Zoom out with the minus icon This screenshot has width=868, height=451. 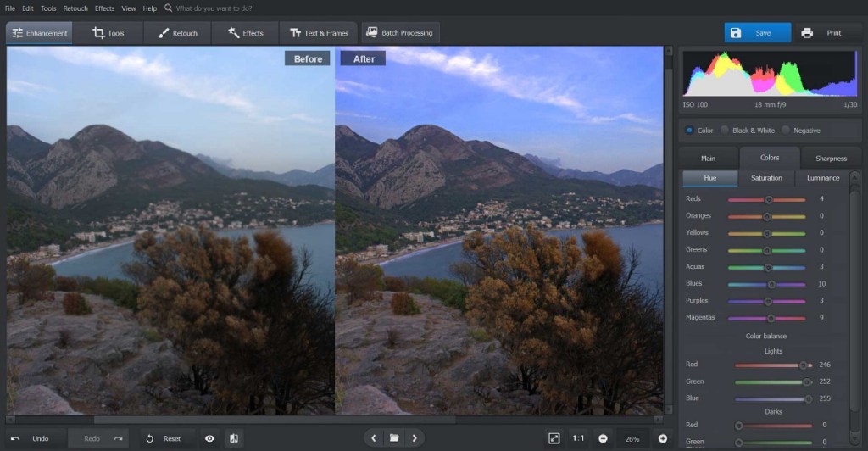pyautogui.click(x=603, y=438)
